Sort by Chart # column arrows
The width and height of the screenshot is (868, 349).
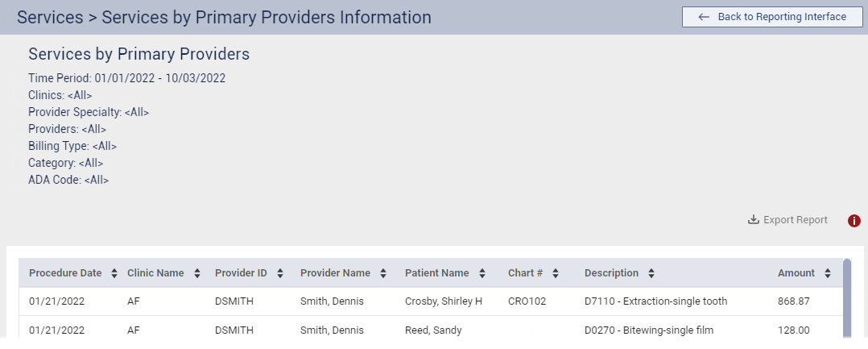coord(556,273)
